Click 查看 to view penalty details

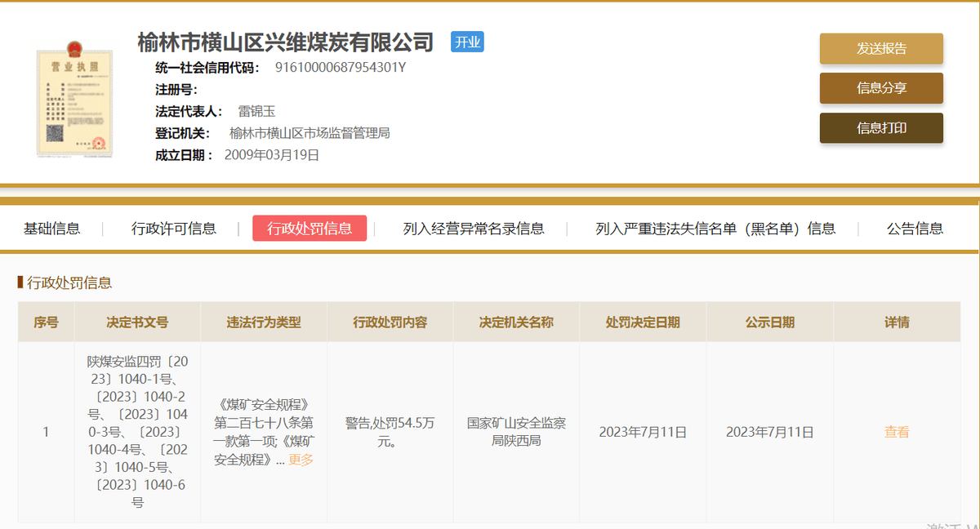click(897, 432)
